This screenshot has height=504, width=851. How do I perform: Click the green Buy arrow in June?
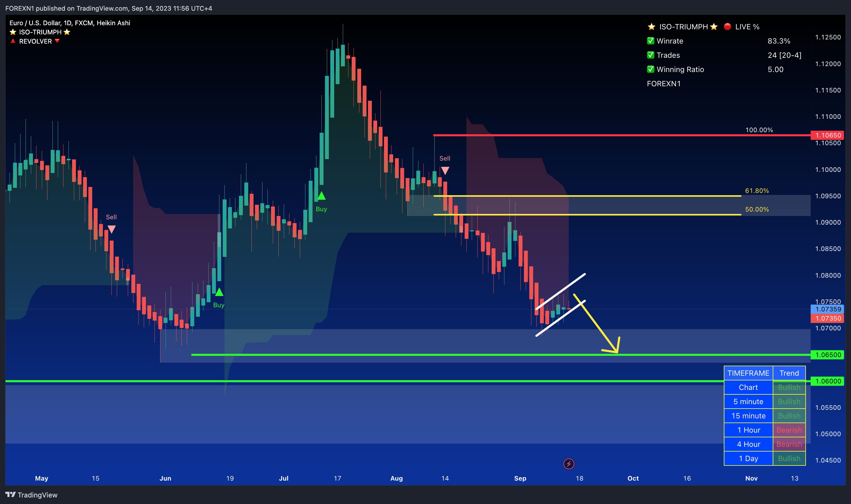(x=219, y=292)
